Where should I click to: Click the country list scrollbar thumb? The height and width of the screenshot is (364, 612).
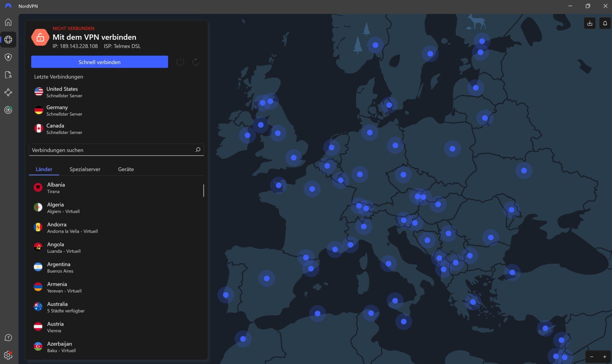tap(203, 190)
